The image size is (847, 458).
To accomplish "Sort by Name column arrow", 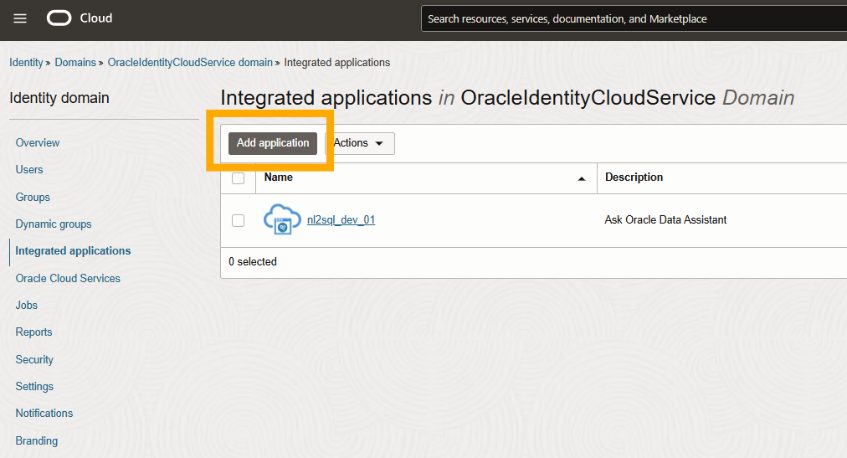I will (x=582, y=178).
